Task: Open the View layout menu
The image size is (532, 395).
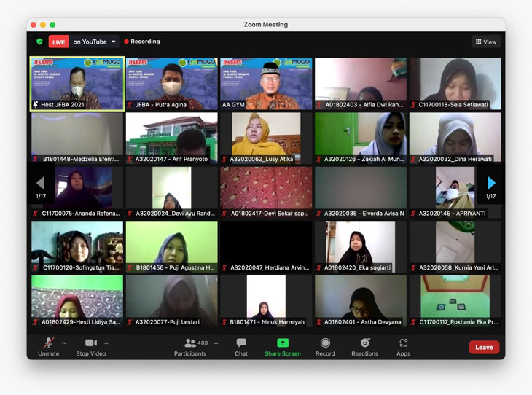Action: [486, 42]
